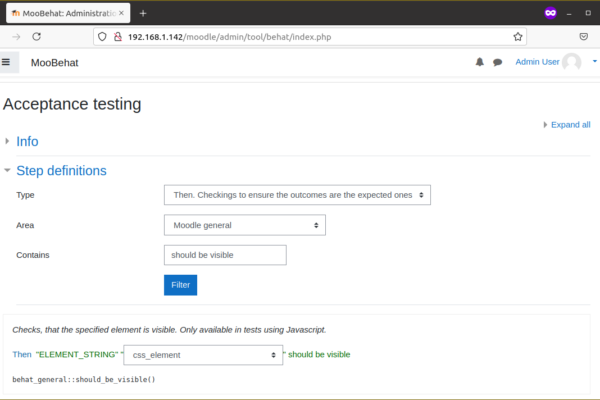Click the Contains text field

(225, 255)
